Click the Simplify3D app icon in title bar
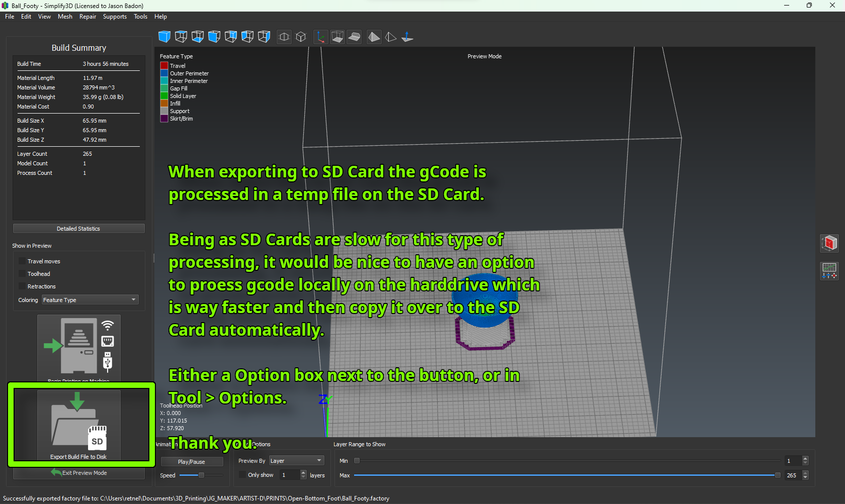845x504 pixels. tap(5, 6)
